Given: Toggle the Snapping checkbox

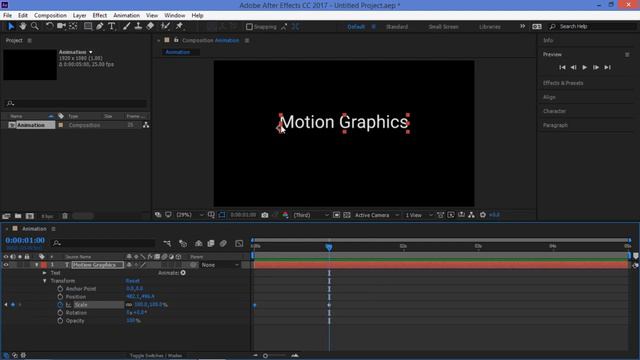Looking at the screenshot, I should (x=249, y=27).
